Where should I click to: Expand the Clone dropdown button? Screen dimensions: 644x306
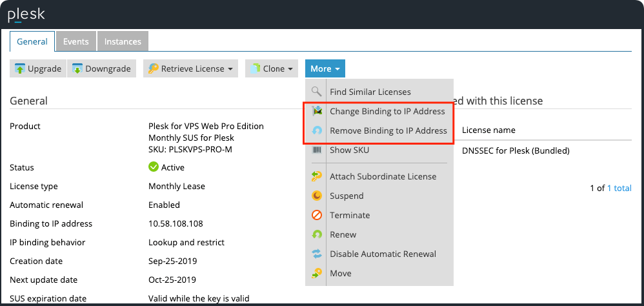tap(271, 68)
